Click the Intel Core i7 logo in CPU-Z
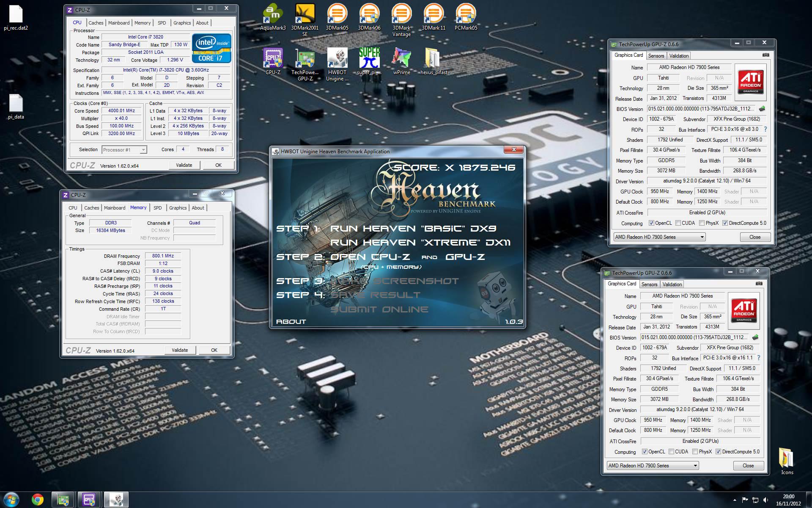Viewport: 812px width, 508px height. click(211, 48)
